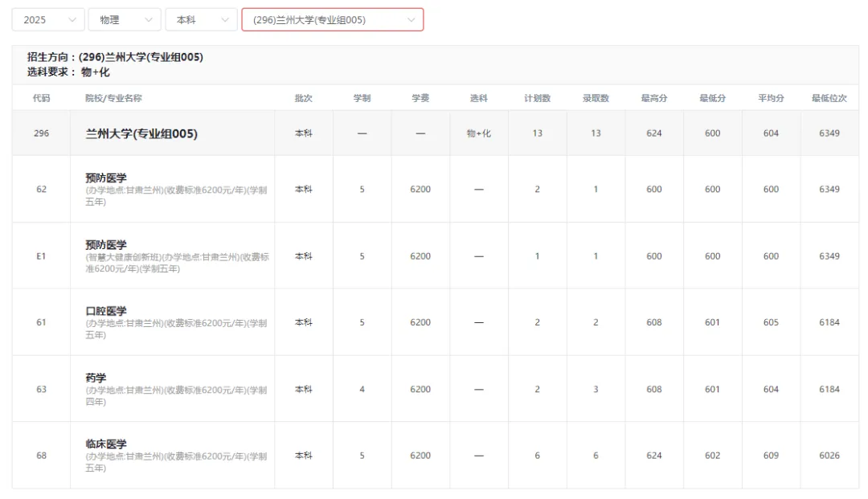
Task: Click average score 604 in summary row
Action: click(771, 133)
